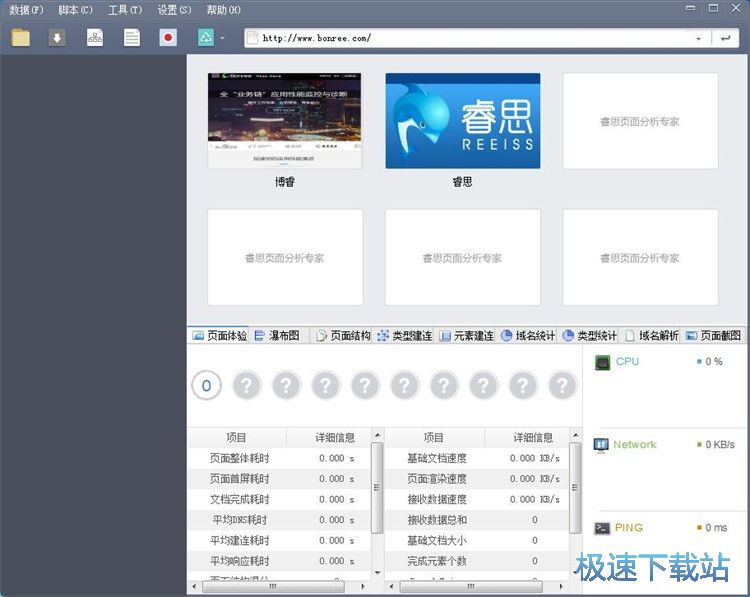Click the URL address input field

(470, 39)
